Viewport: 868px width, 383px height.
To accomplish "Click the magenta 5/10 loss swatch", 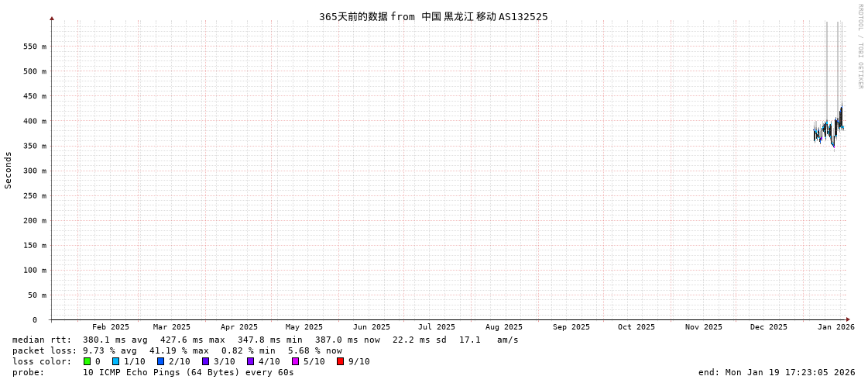I will click(296, 361).
